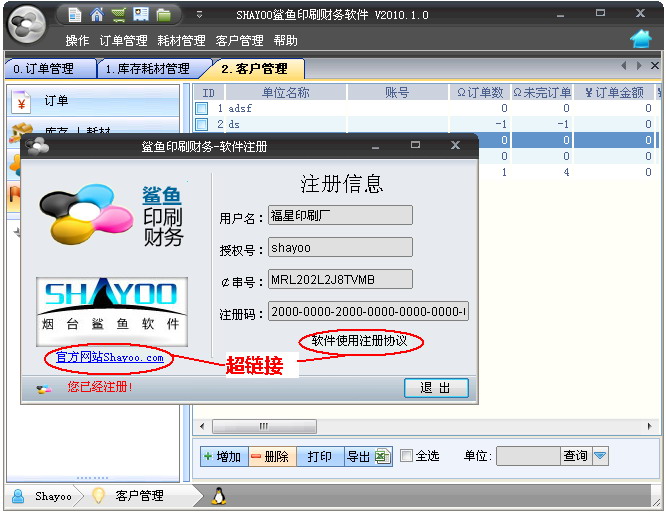Open the 官方网站Shayoo.com link
Image resolution: width=666 pixels, height=513 pixels.
[x=109, y=357]
